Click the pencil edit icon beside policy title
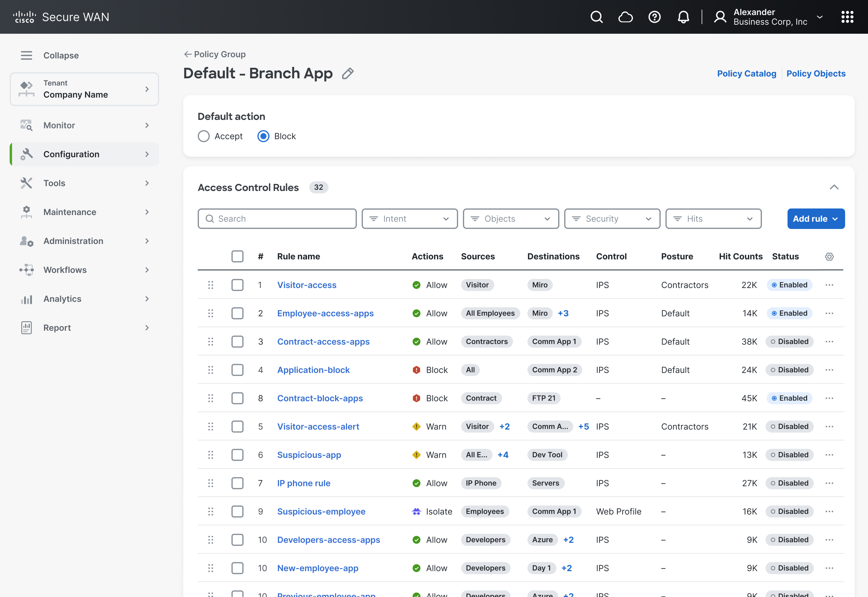Screen dimensions: 868x597 point(348,73)
